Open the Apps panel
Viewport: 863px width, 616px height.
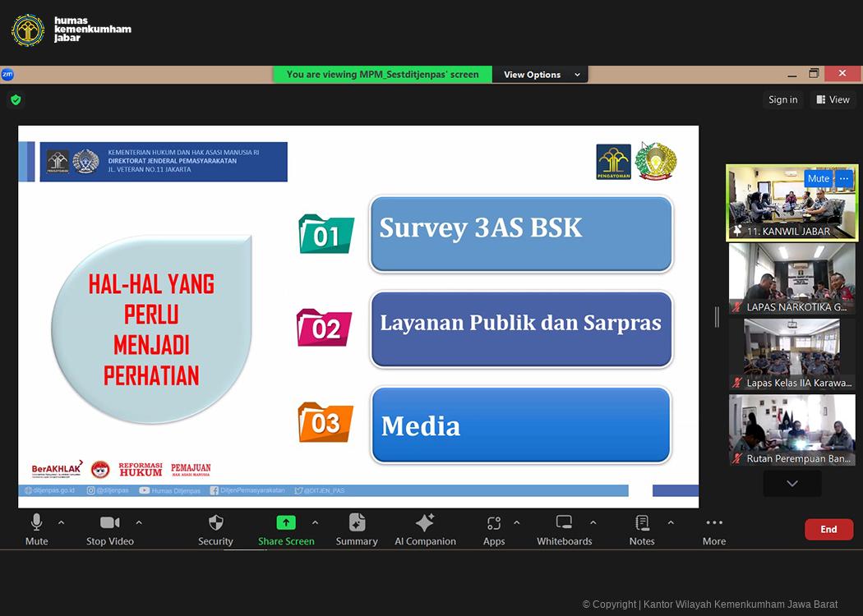(493, 523)
